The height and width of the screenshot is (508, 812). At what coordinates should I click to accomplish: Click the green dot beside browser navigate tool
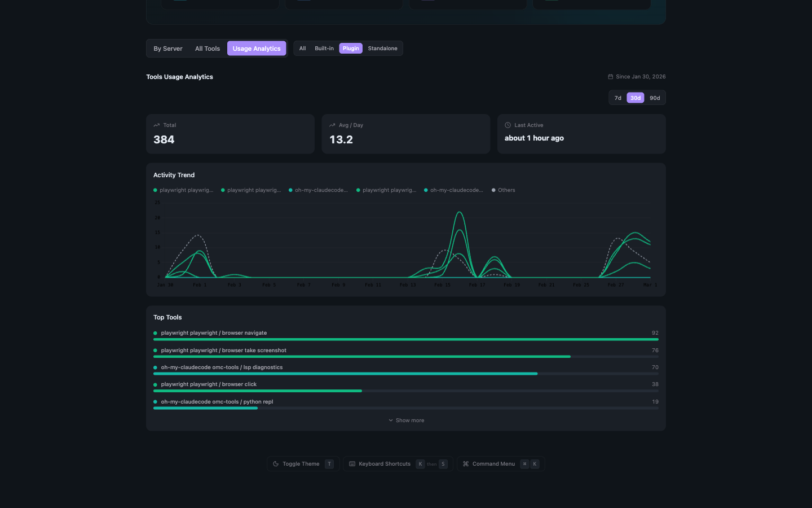coord(155,333)
